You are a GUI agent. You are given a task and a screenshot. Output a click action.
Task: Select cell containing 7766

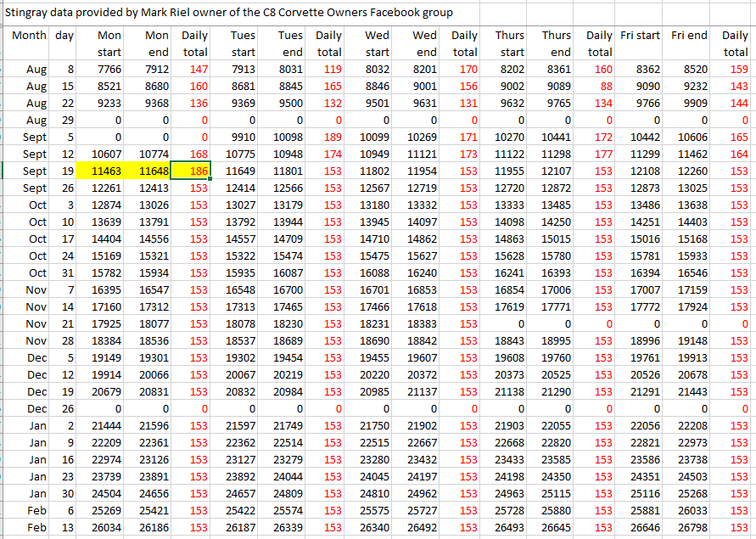click(x=104, y=69)
